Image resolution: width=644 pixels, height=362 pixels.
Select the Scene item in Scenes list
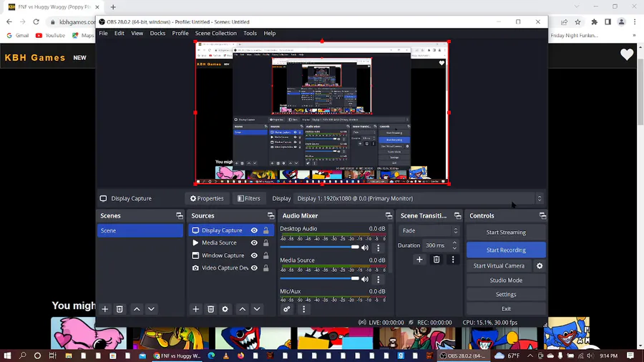[x=140, y=230]
